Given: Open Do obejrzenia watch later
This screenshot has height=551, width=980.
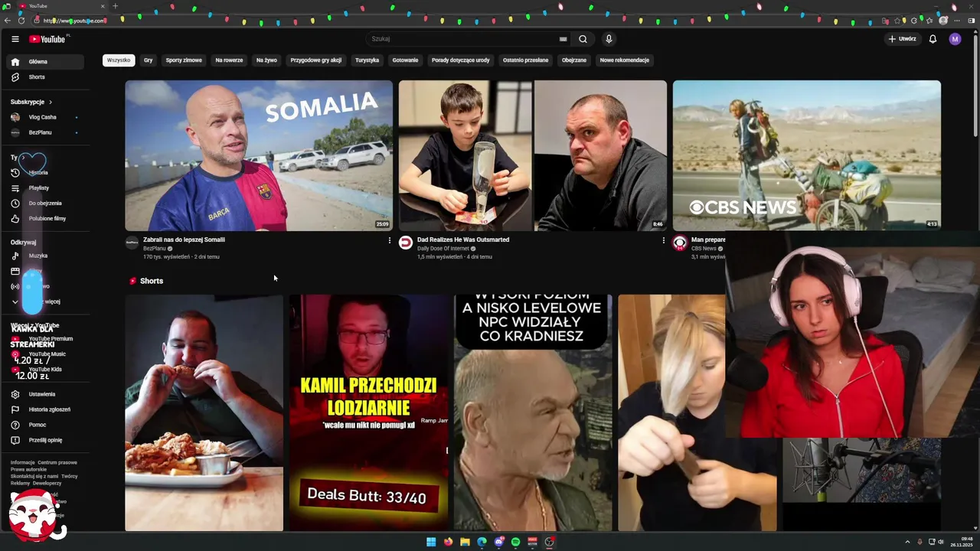Looking at the screenshot, I should click(x=46, y=203).
